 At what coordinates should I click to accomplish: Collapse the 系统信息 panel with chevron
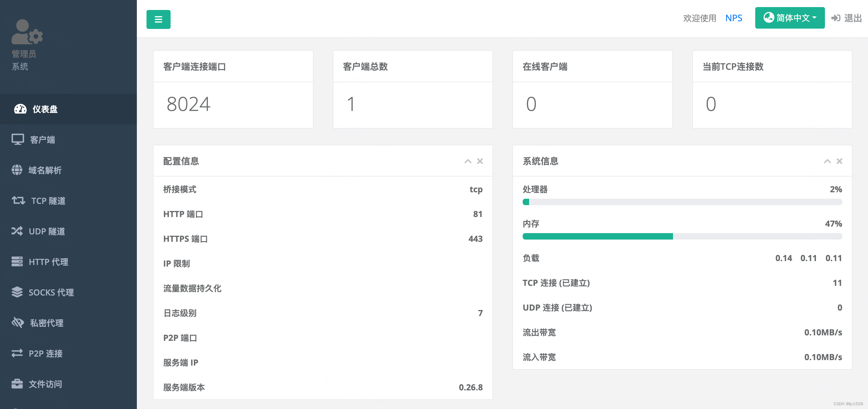point(827,161)
